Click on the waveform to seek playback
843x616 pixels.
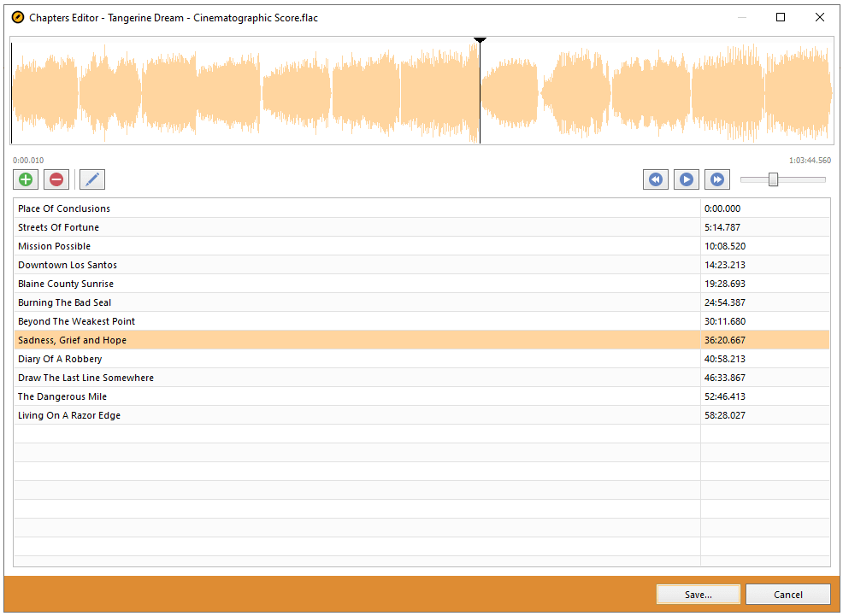point(342,91)
